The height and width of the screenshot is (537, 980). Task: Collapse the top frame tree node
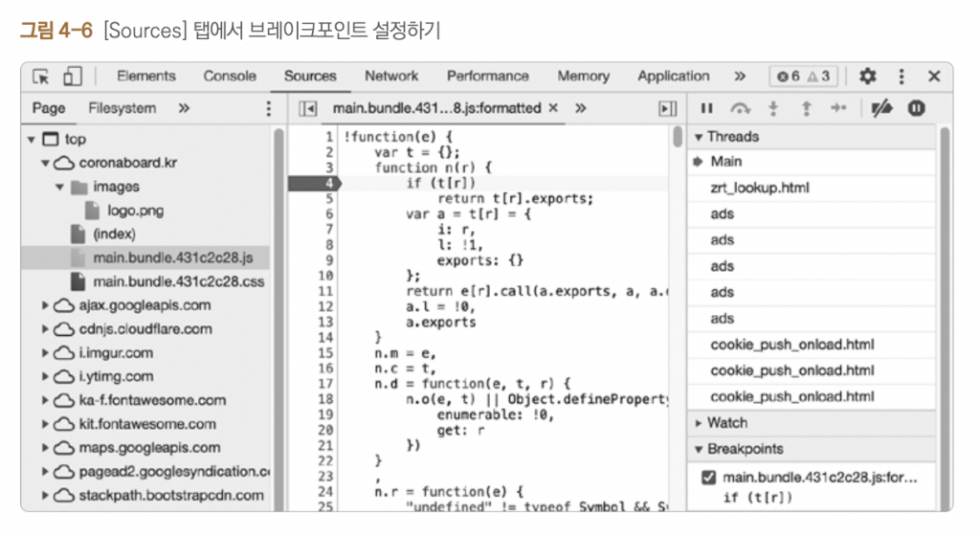tap(32, 140)
